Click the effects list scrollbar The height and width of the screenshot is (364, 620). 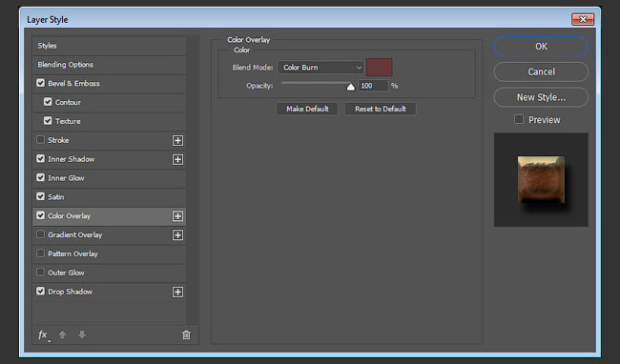193,181
